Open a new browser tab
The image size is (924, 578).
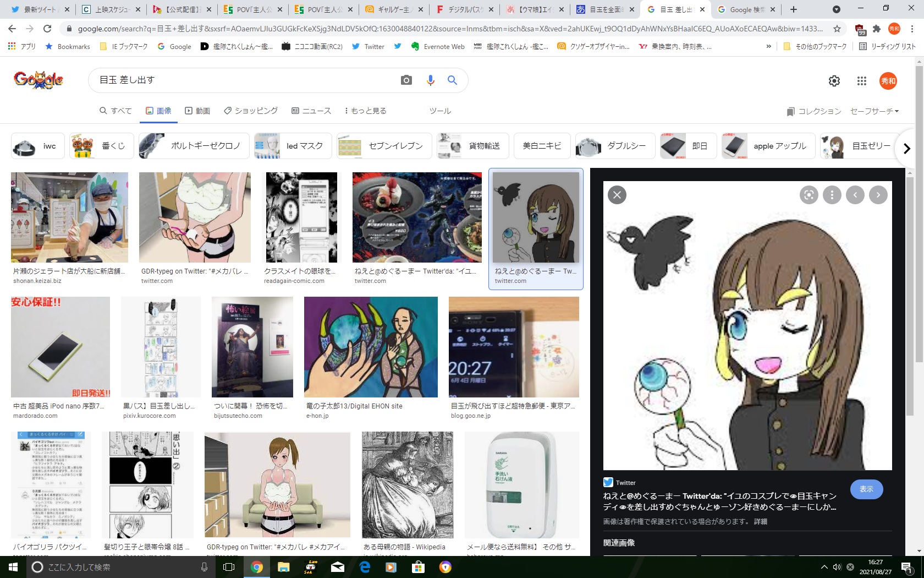794,9
